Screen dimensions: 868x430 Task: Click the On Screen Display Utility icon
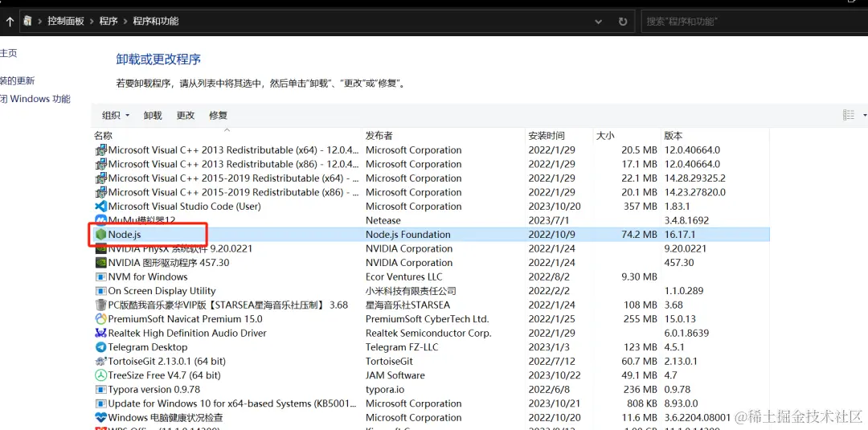pyautogui.click(x=100, y=291)
